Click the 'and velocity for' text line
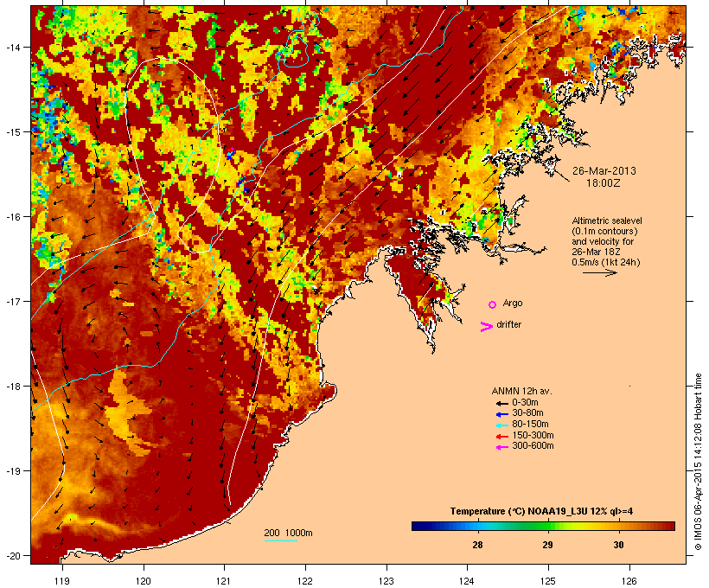 (603, 241)
